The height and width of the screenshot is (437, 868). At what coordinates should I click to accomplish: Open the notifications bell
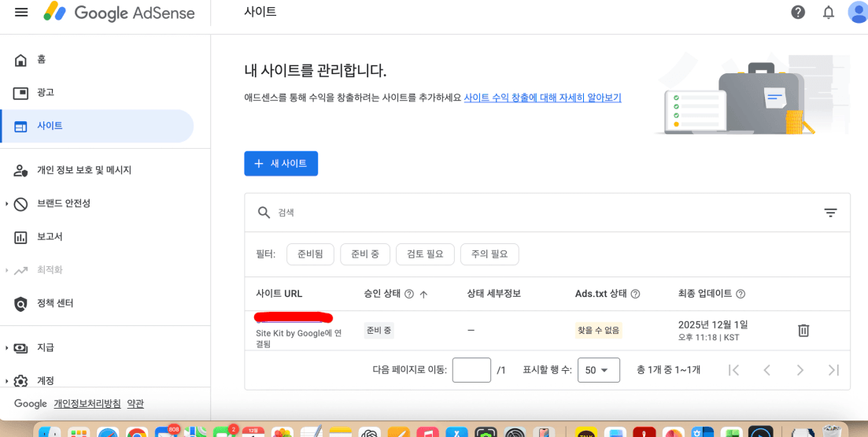(x=828, y=13)
